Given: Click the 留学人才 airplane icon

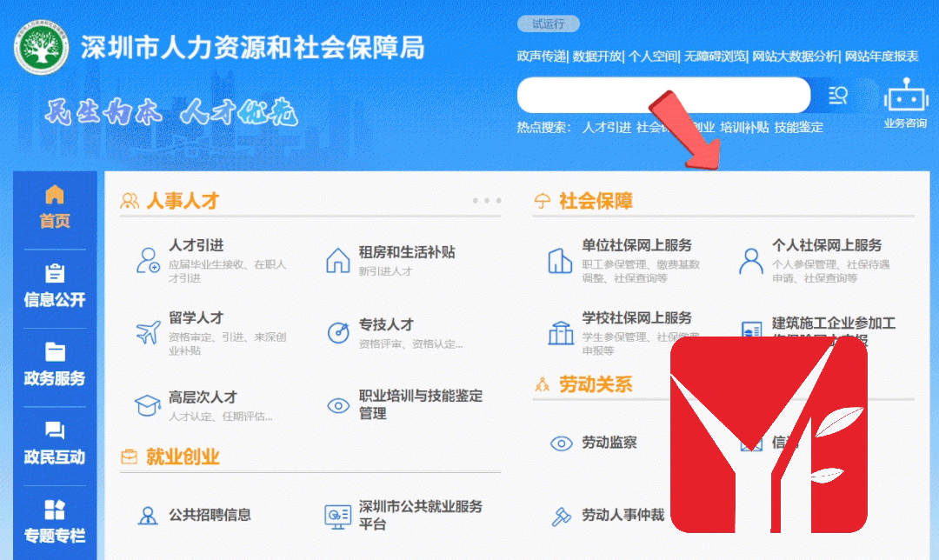Looking at the screenshot, I should pyautogui.click(x=148, y=332).
